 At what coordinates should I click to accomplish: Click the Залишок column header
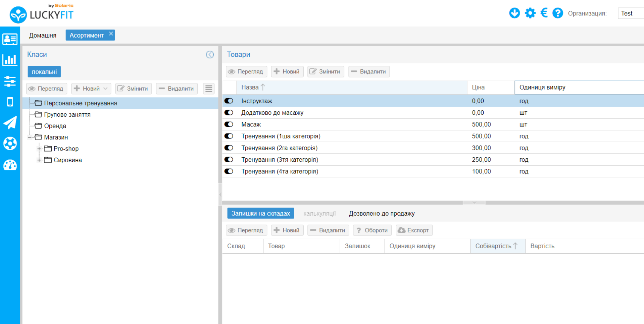pos(362,246)
